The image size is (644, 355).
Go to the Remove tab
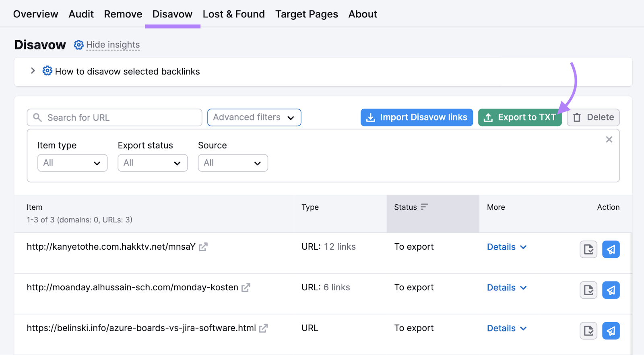[123, 14]
